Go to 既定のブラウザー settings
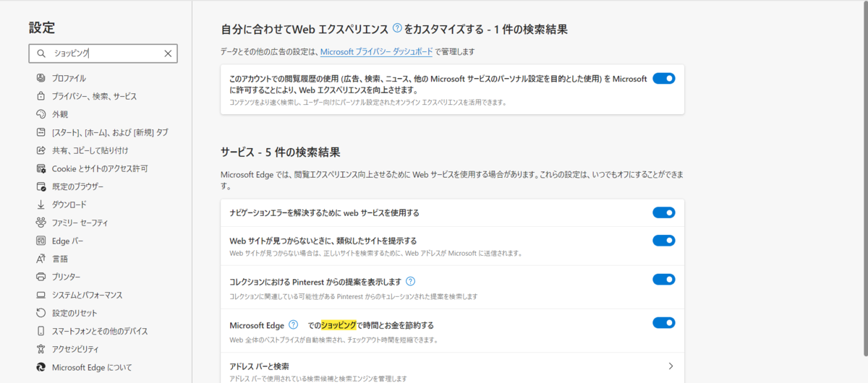Viewport: 868px width, 383px height. click(x=77, y=186)
